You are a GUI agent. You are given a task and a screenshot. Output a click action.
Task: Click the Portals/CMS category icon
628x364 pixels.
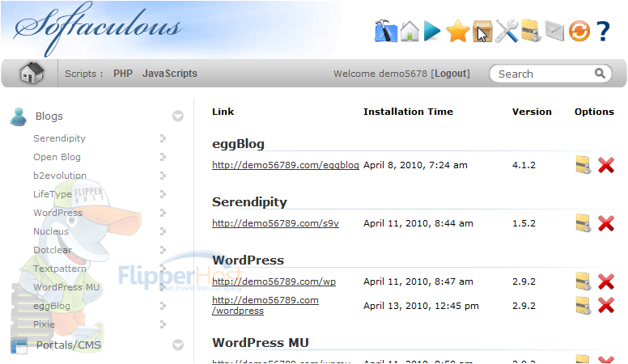point(19,345)
